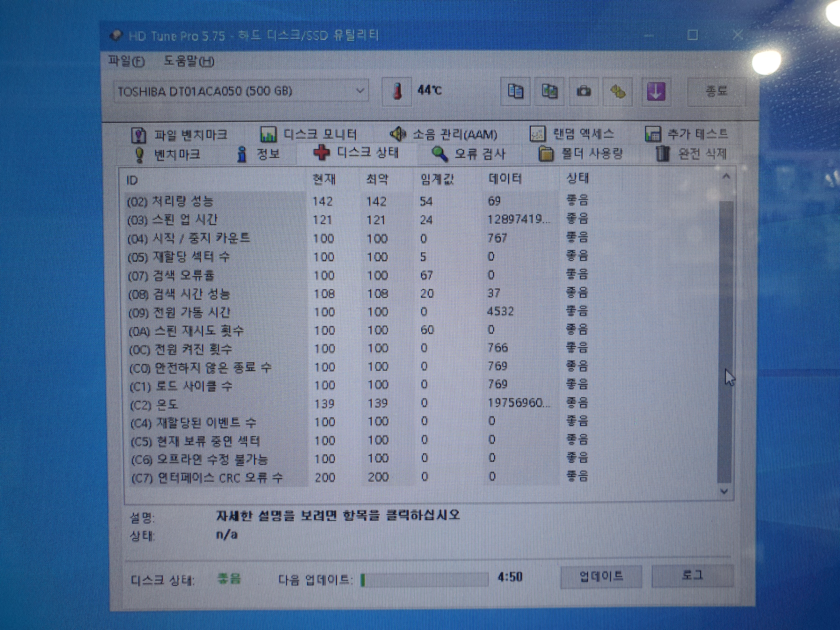The image size is (840, 630).
Task: Click the 44°C temperature reading
Action: pos(429,90)
